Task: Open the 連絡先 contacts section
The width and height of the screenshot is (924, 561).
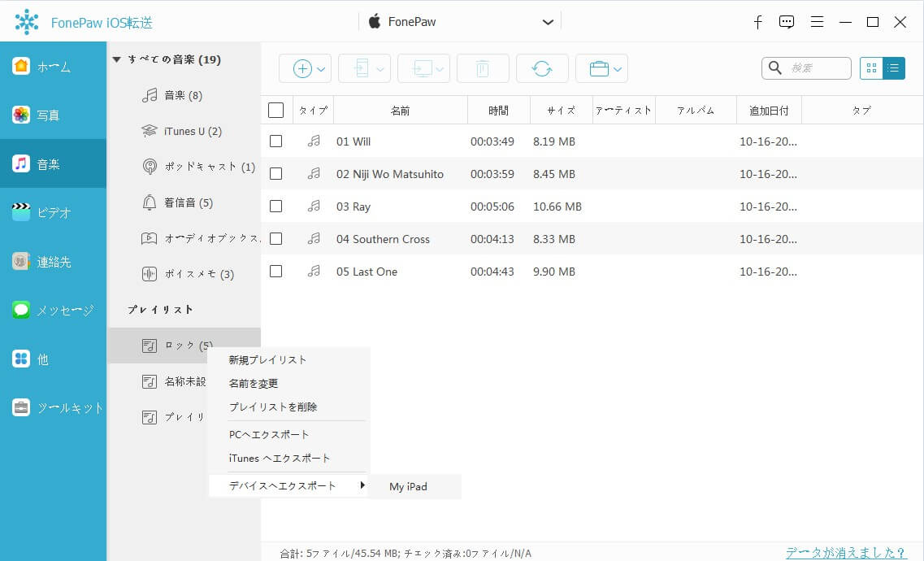Action: point(53,261)
